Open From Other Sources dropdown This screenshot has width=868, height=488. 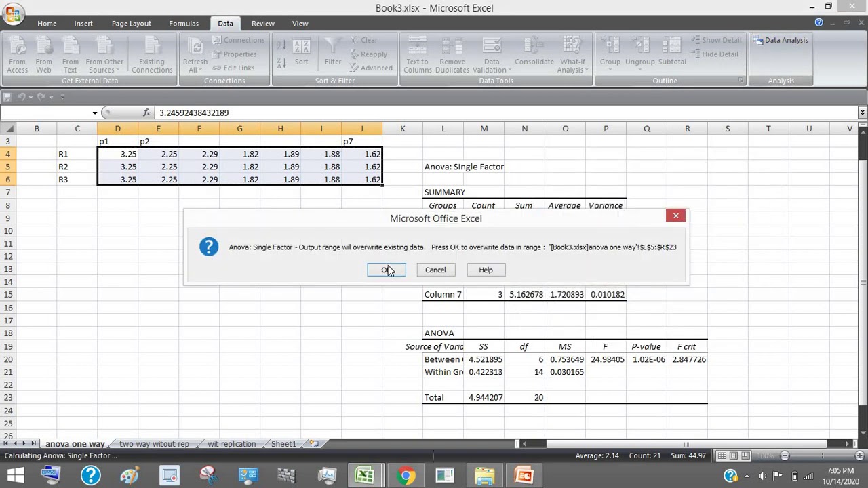104,55
